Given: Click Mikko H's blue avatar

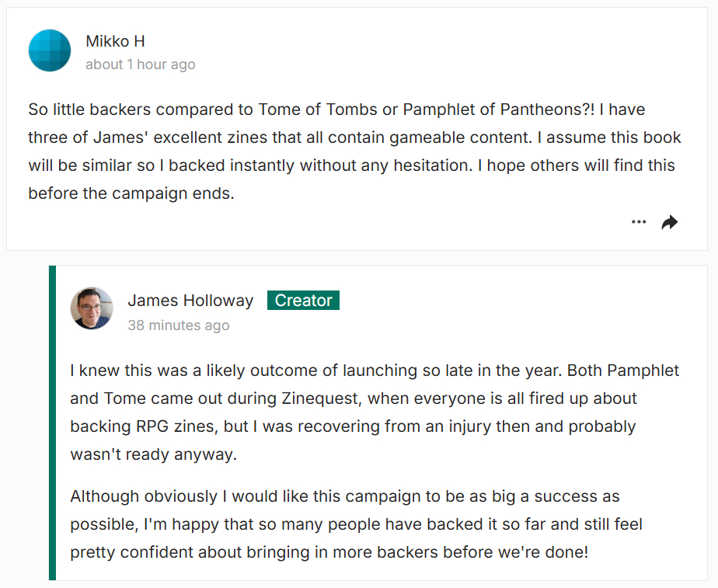Looking at the screenshot, I should pos(50,51).
